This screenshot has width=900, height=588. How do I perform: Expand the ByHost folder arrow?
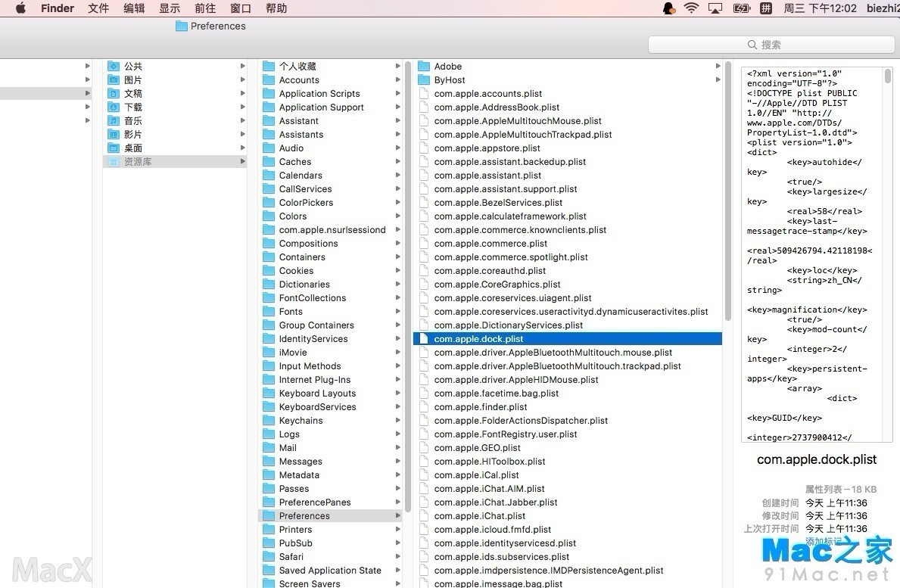click(718, 79)
